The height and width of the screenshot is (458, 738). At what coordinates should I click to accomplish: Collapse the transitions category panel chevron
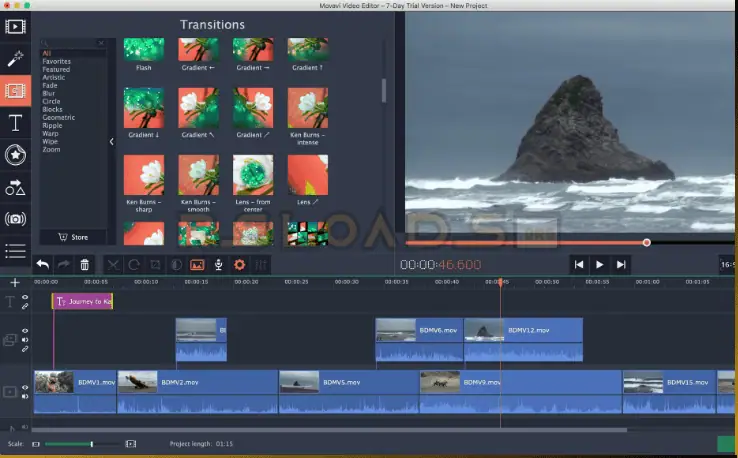(112, 141)
